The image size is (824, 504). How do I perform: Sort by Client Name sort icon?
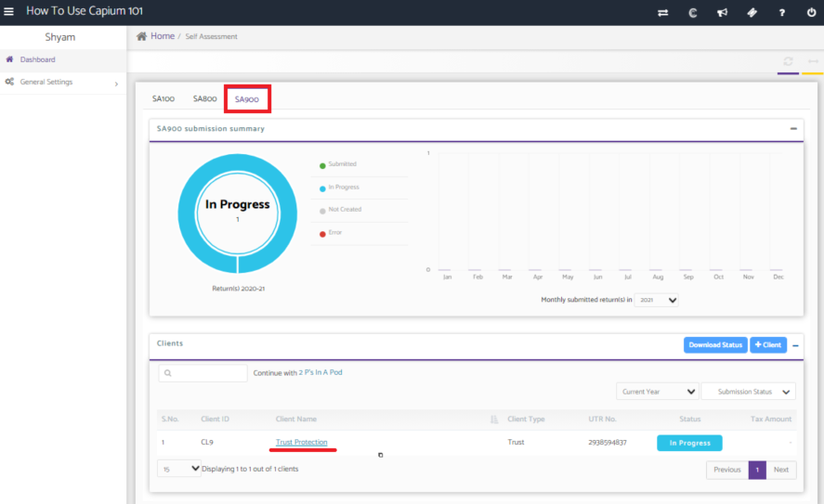point(494,419)
